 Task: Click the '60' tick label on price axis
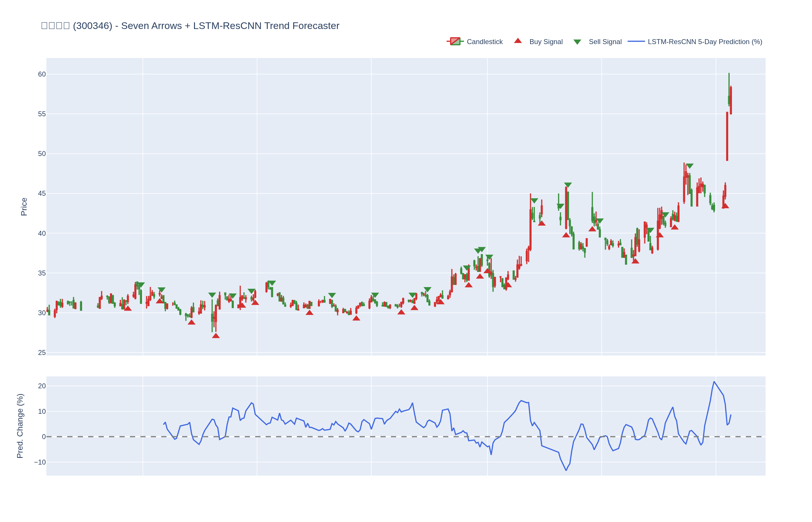(x=42, y=74)
